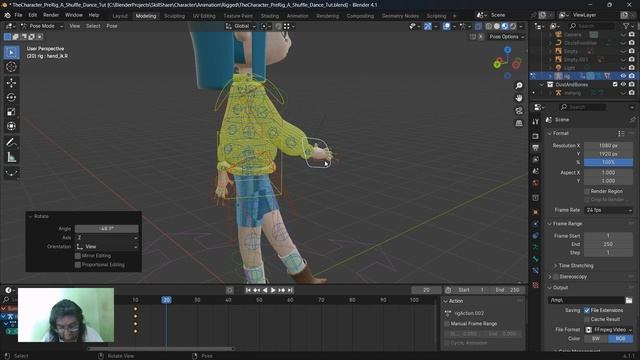This screenshot has width=640, height=360.
Task: Select the Measure tool
Action: coord(11,157)
